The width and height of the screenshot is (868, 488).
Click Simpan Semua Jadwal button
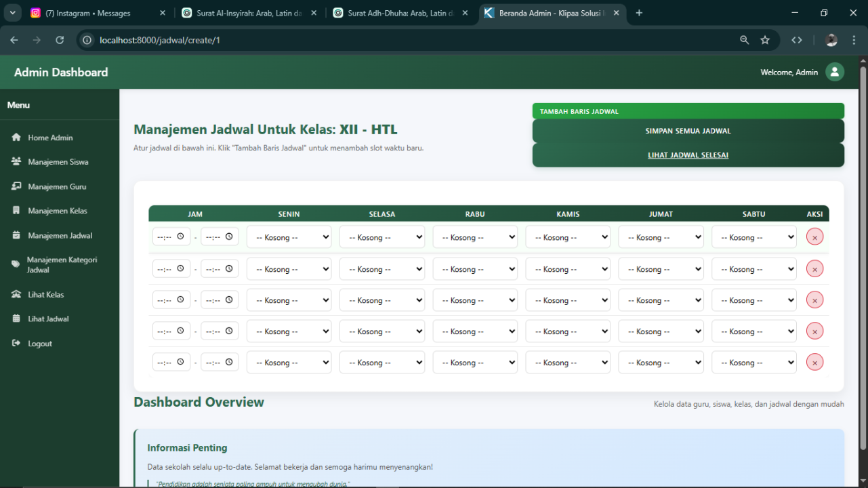[688, 131]
